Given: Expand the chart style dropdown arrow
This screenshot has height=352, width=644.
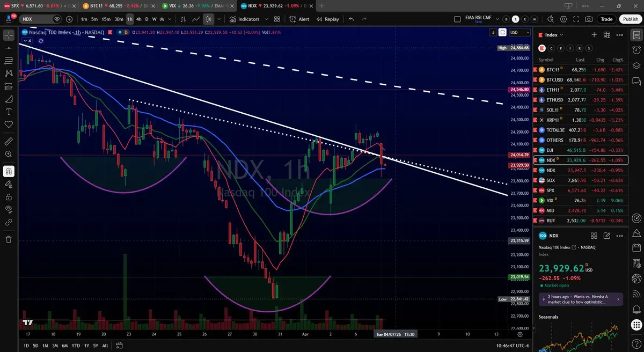Looking at the screenshot, I should 218,19.
